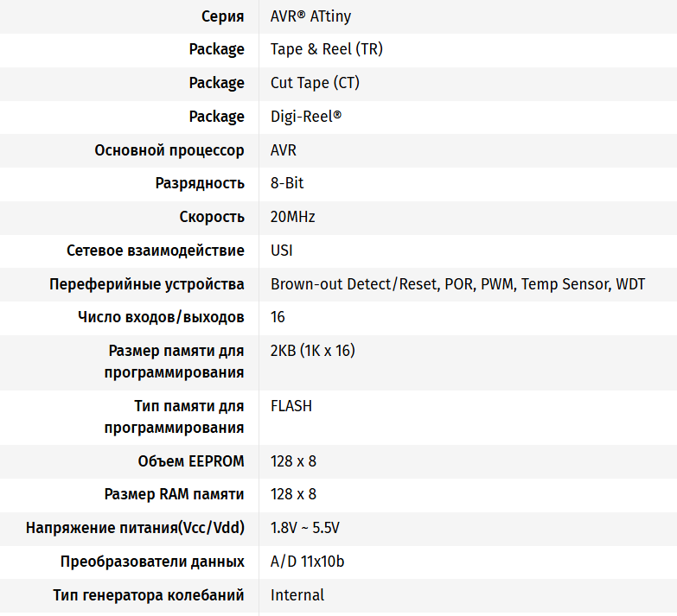
Task: Select the 8-Bit value
Action: pos(287,183)
